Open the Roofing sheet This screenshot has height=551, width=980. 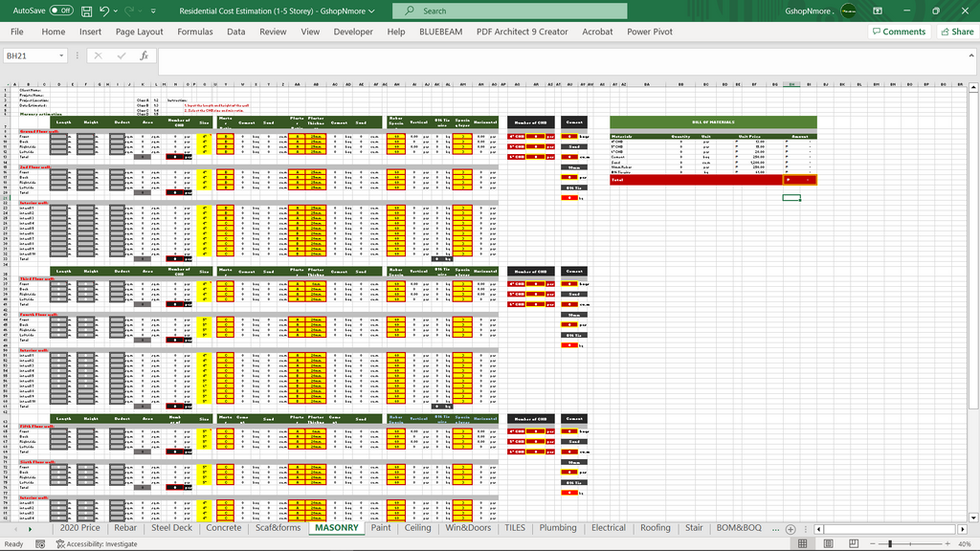point(655,528)
